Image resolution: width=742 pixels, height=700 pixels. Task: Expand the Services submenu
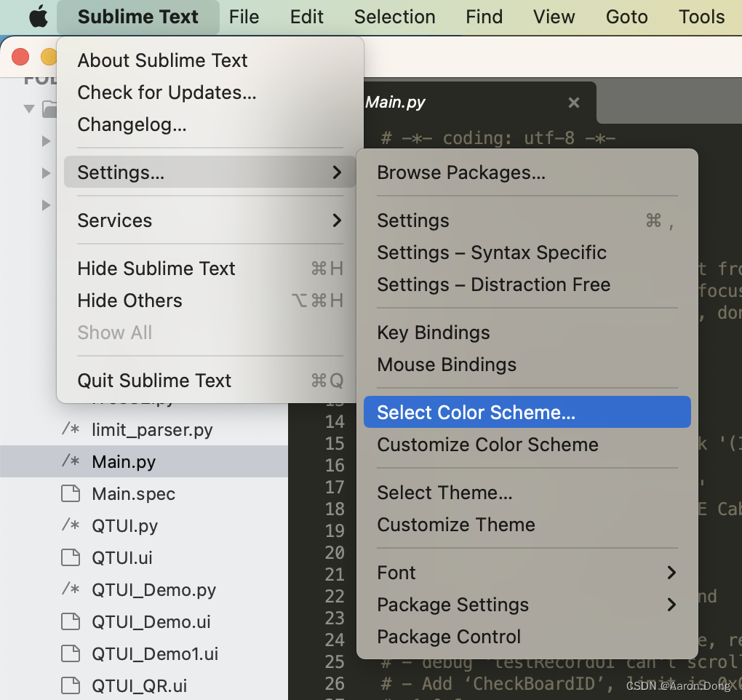tap(210, 220)
